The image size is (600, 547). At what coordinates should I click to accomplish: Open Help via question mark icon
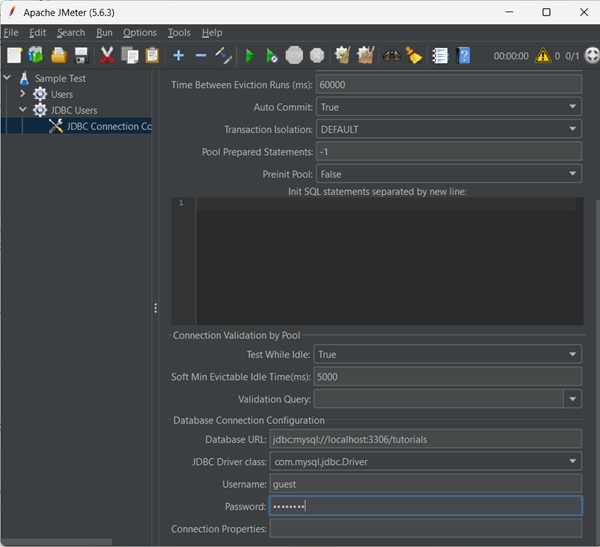463,55
